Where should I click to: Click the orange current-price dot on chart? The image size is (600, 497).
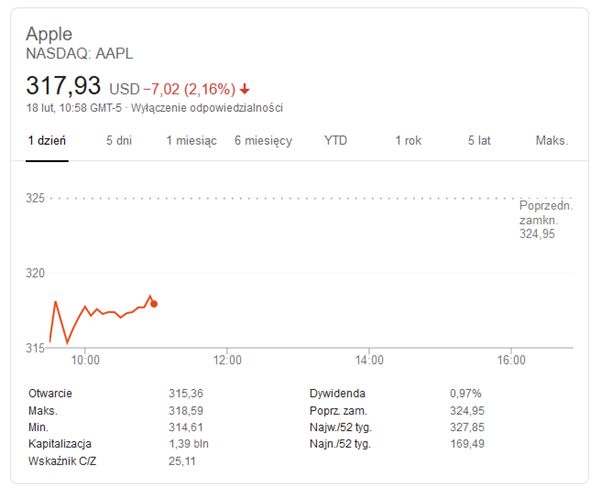click(154, 303)
